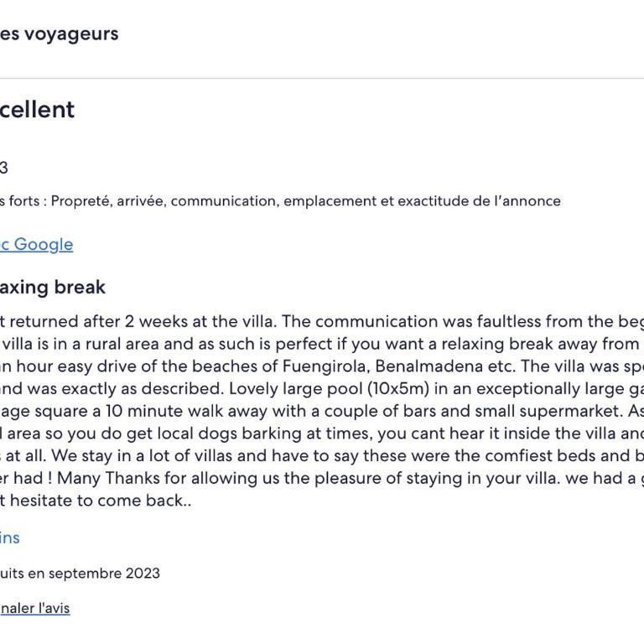Collapse the review using the blue 'ins' link
The width and height of the screenshot is (644, 644).
coord(9,538)
